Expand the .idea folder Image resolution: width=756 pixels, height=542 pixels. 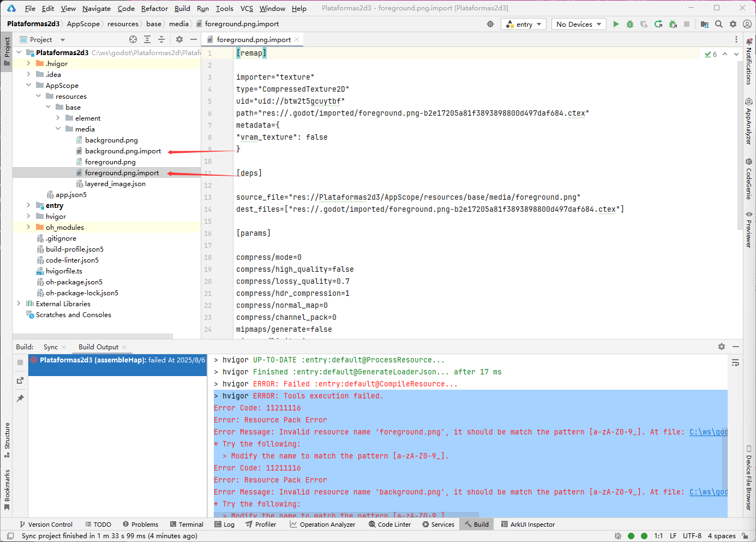tap(28, 74)
